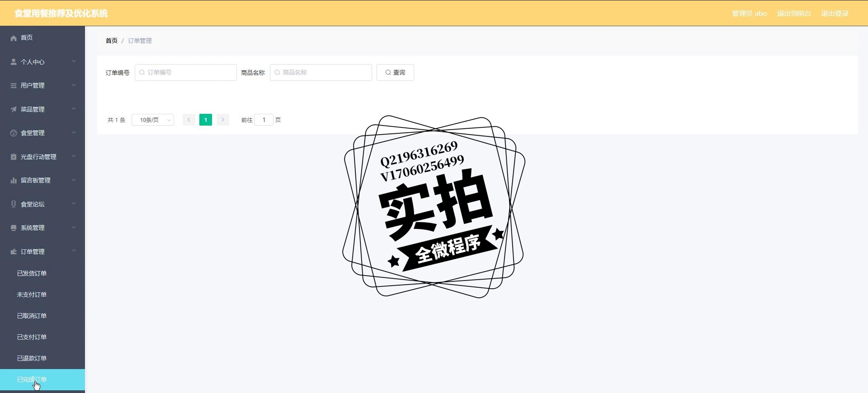Screen dimensions: 868x393
Task: Click 退出到前台 in the header
Action: point(794,14)
